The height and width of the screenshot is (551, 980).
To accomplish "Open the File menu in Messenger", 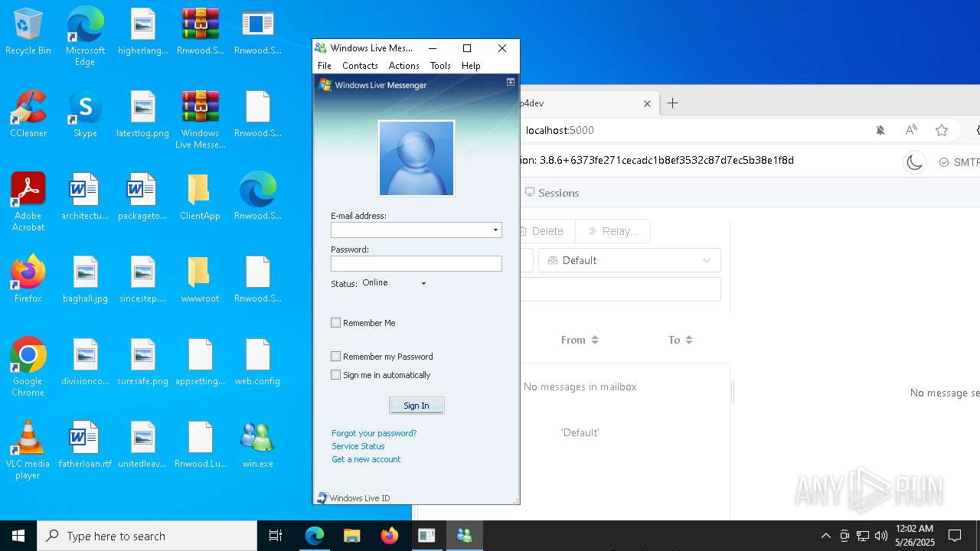I will pos(325,66).
